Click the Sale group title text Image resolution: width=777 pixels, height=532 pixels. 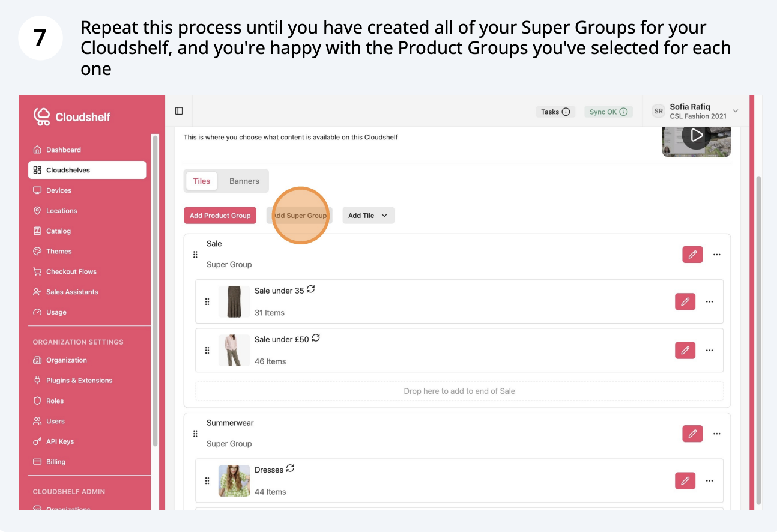[214, 244]
